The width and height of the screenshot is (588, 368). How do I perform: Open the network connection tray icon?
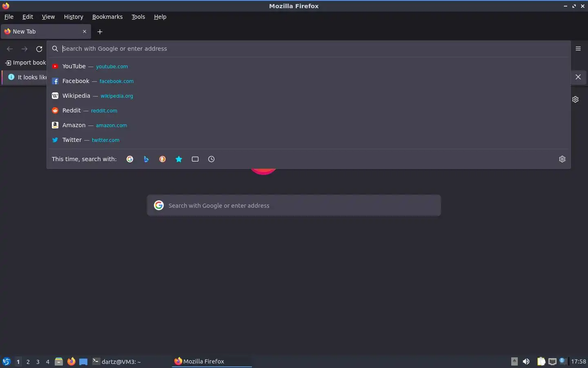(x=552, y=361)
